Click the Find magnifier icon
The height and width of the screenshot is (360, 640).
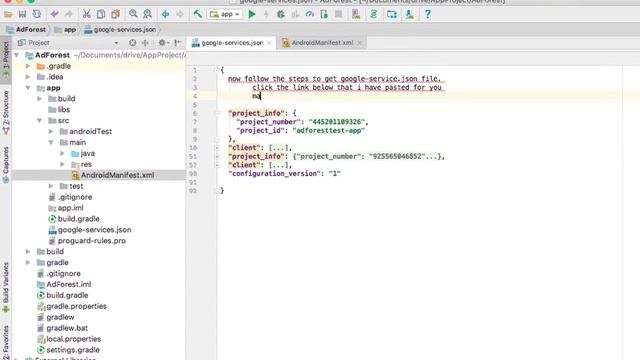[x=133, y=14]
